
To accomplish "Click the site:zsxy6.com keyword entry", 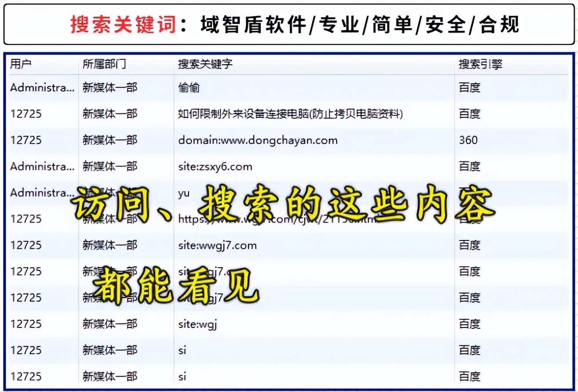I will pos(216,167).
